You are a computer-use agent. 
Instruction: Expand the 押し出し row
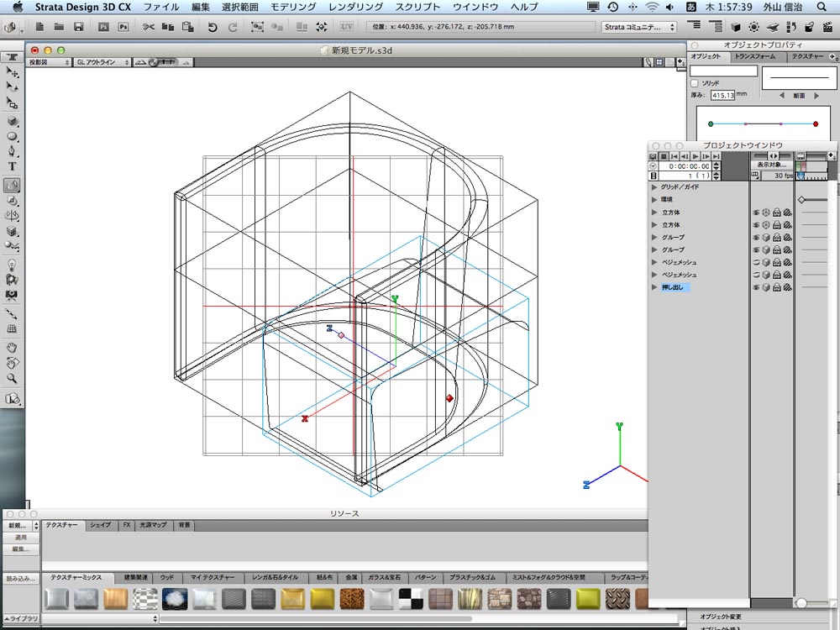654,287
